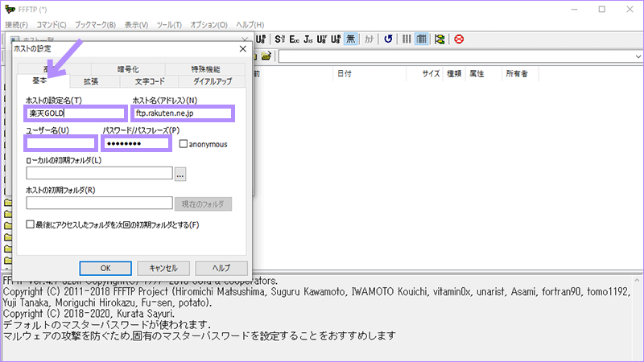This screenshot has width=644, height=362.
Task: Click the ユーザー名 input field
Action: coord(61,144)
